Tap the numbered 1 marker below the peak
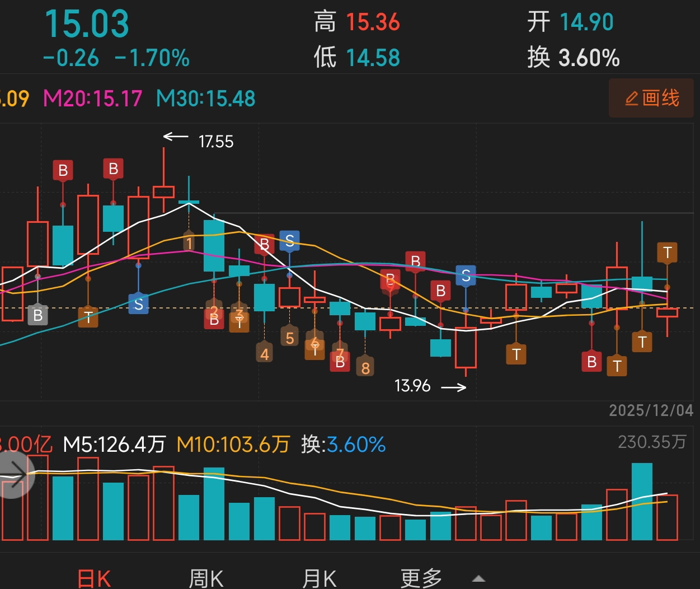 click(x=189, y=242)
